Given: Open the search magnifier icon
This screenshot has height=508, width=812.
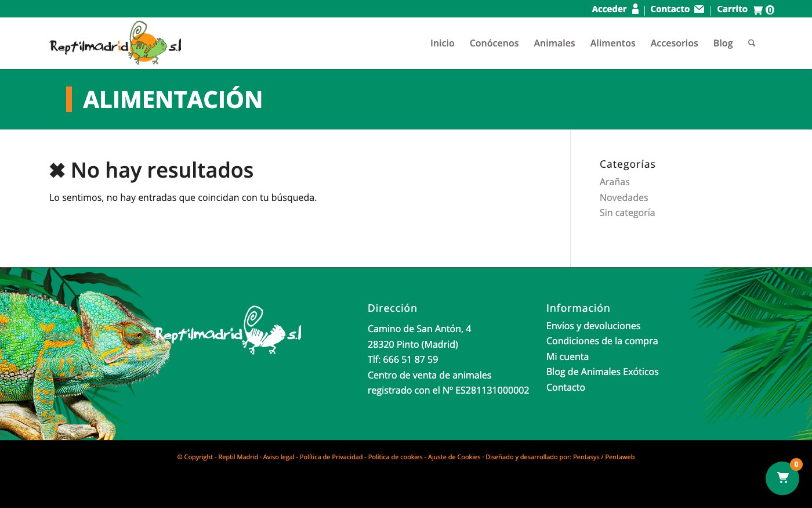Looking at the screenshot, I should click(752, 43).
